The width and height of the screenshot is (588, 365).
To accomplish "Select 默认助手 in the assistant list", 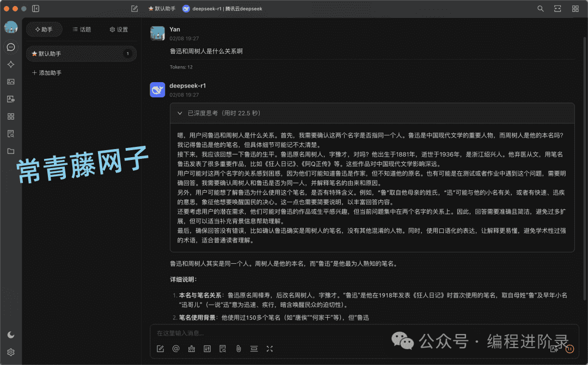I will coord(81,54).
